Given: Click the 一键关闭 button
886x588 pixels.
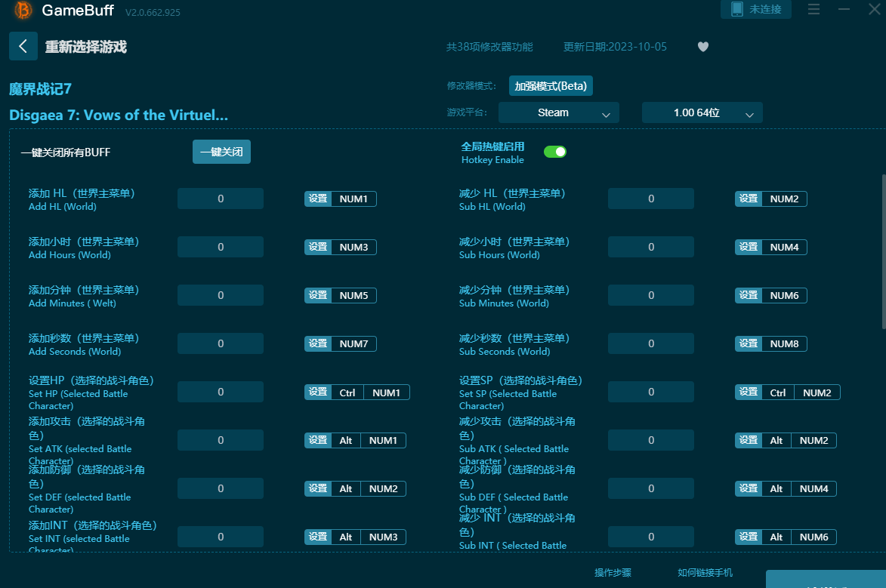Looking at the screenshot, I should (221, 152).
